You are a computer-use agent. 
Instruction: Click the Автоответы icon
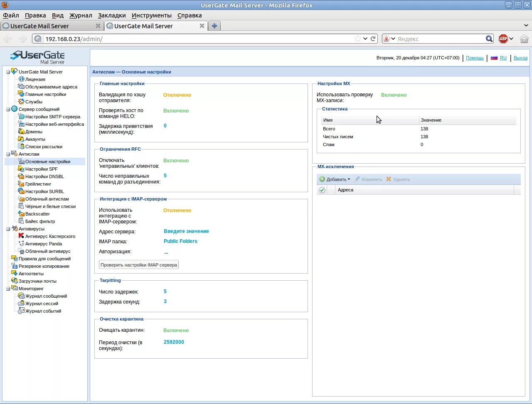coord(15,273)
